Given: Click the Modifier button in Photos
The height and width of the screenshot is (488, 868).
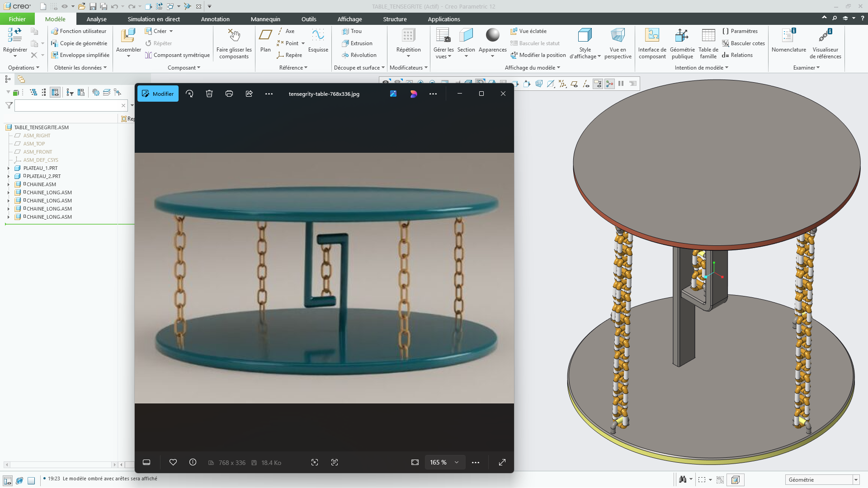Looking at the screenshot, I should tap(158, 94).
